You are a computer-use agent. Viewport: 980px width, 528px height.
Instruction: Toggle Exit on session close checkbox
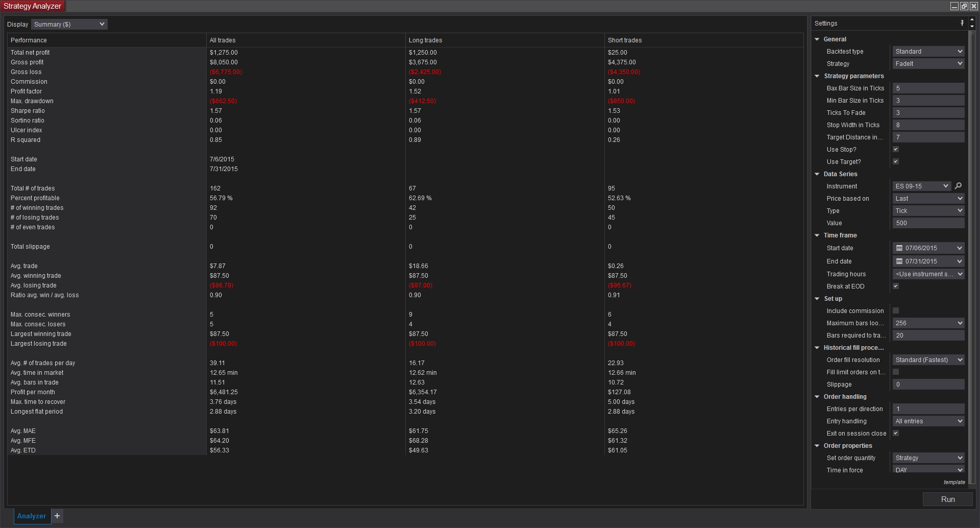[x=896, y=434]
